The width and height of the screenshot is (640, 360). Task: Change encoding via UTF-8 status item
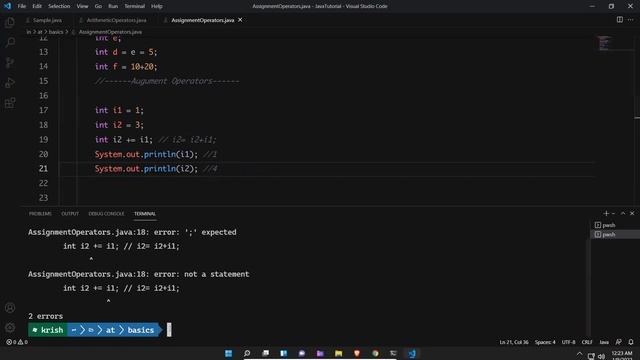[x=568, y=342]
